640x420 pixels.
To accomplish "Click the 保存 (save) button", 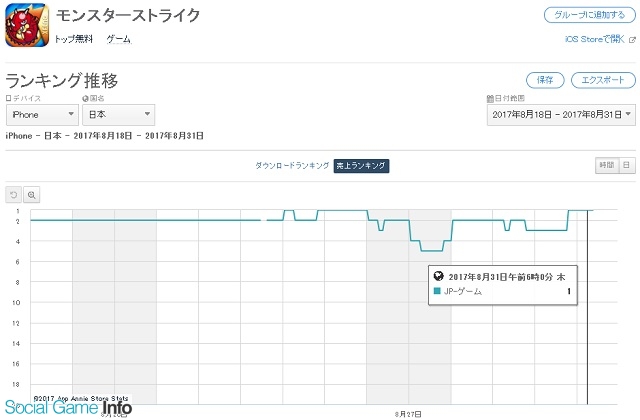I will 545,80.
